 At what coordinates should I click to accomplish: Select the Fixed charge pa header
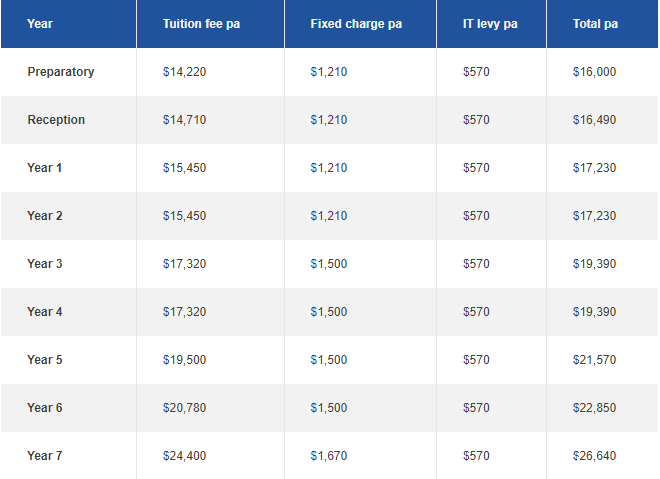coord(356,24)
